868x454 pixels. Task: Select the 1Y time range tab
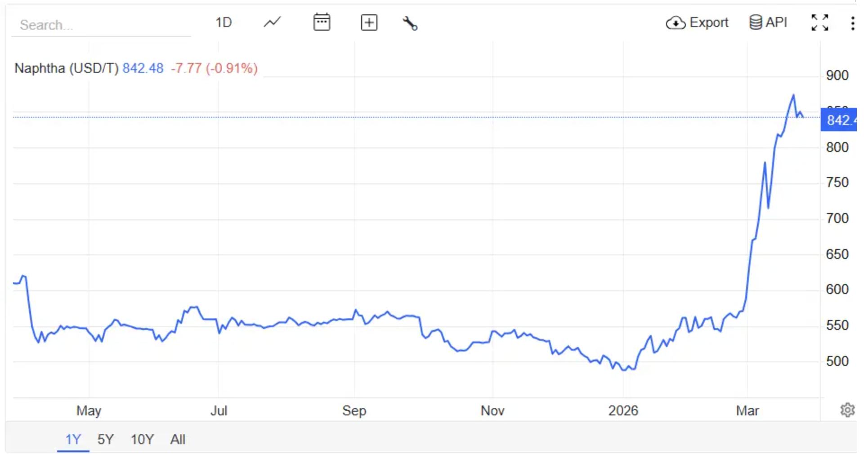point(73,439)
